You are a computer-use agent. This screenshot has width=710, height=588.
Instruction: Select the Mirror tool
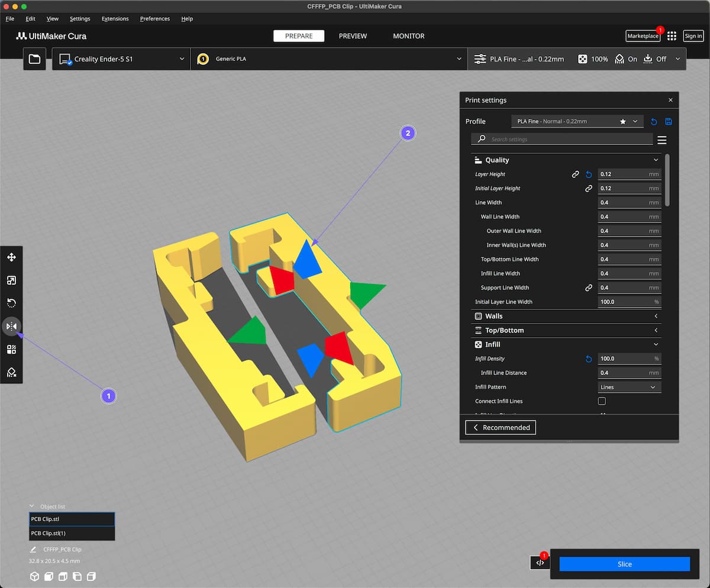[11, 327]
